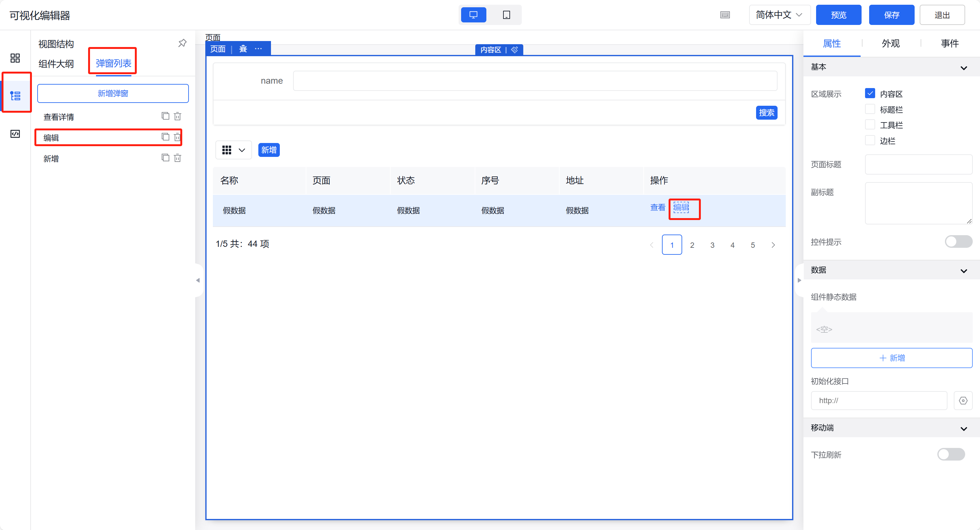Screen dimensions: 980x530
Task: Copy the 新增 popup with its duplicate icon
Action: pos(165,158)
